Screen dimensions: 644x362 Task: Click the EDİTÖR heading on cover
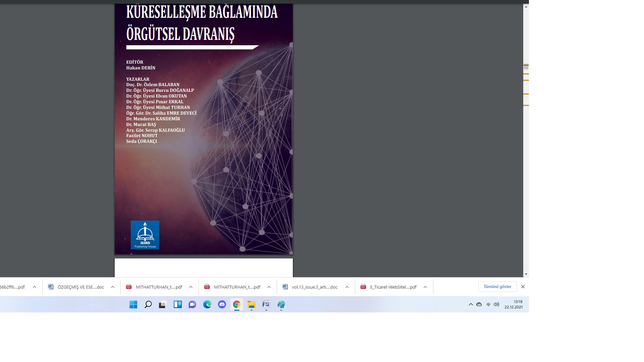(x=135, y=62)
